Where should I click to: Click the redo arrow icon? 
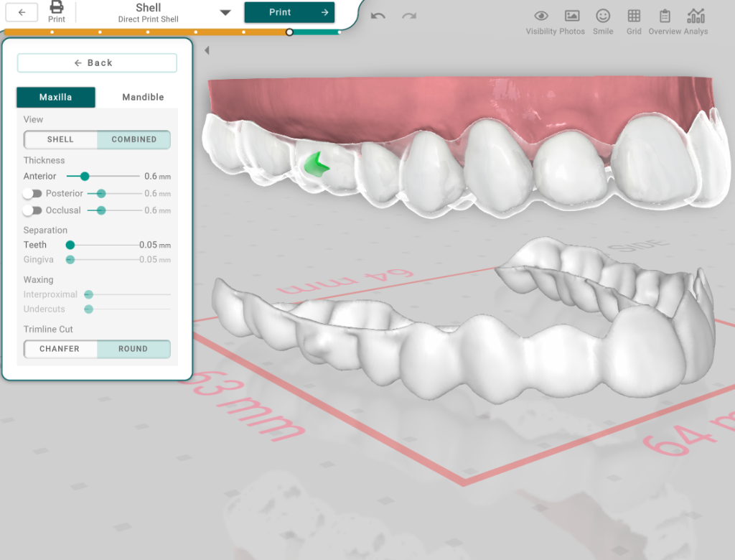[409, 16]
